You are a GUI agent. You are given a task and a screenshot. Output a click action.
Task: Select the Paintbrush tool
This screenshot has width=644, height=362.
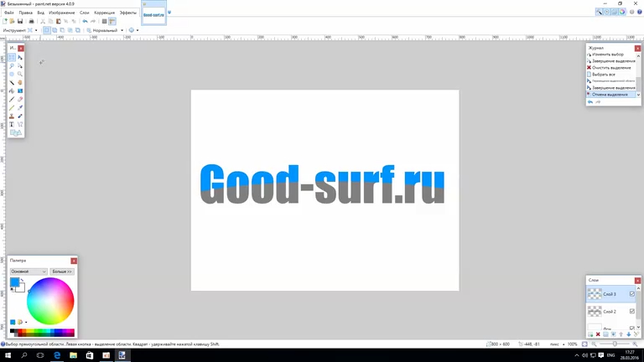coord(12,100)
